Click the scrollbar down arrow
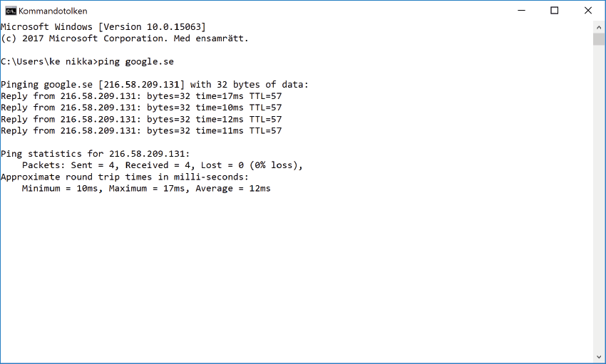The height and width of the screenshot is (364, 606). click(599, 358)
